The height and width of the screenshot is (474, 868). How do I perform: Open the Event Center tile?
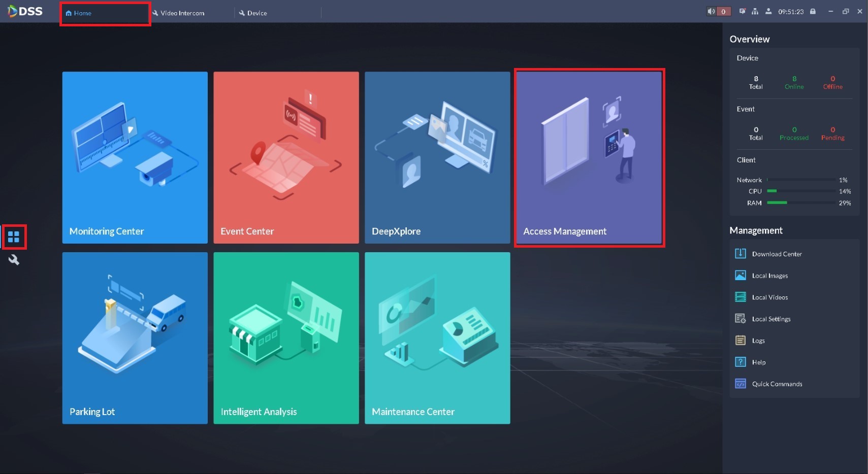point(286,157)
